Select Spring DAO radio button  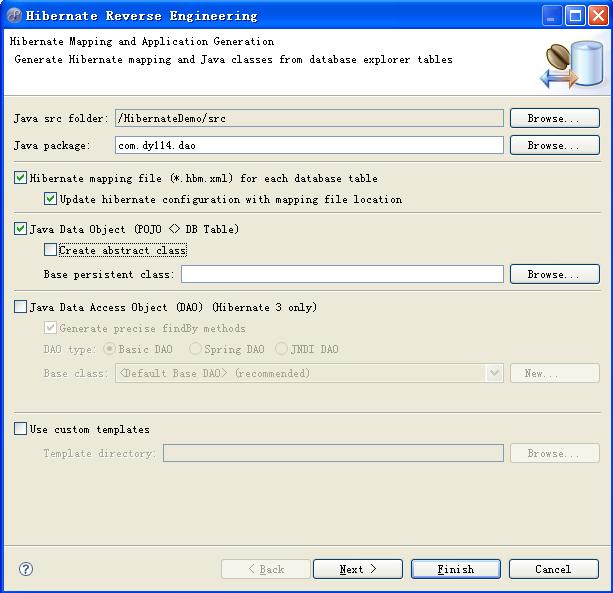195,349
